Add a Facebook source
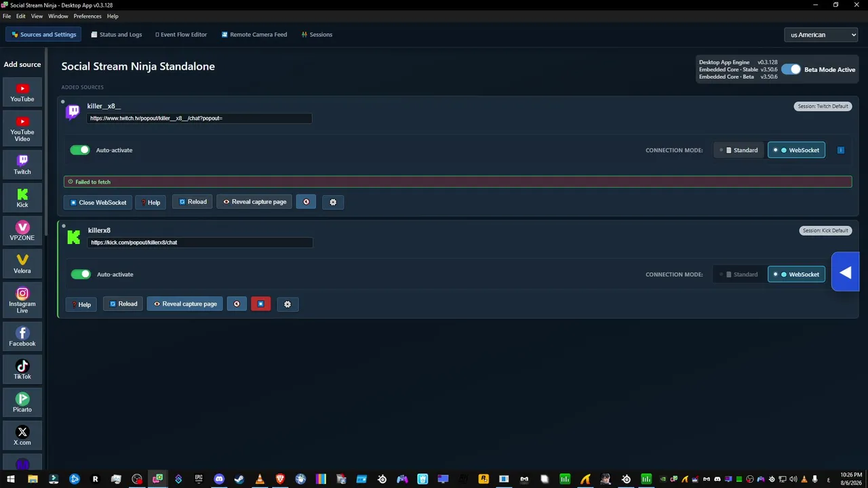Viewport: 868px width, 488px height. tap(22, 336)
